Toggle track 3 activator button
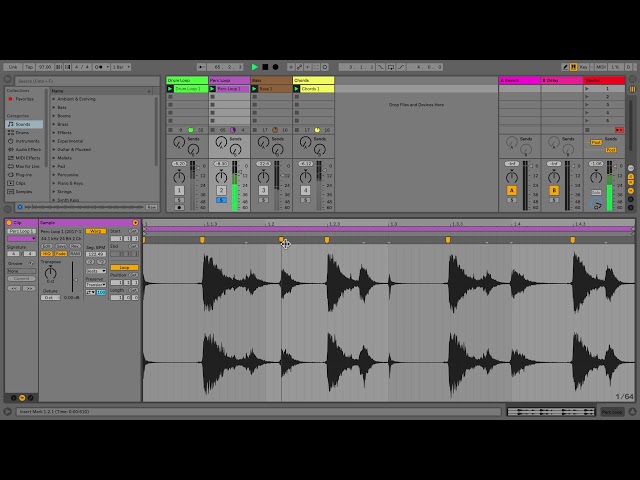This screenshot has height=480, width=640. [x=263, y=190]
